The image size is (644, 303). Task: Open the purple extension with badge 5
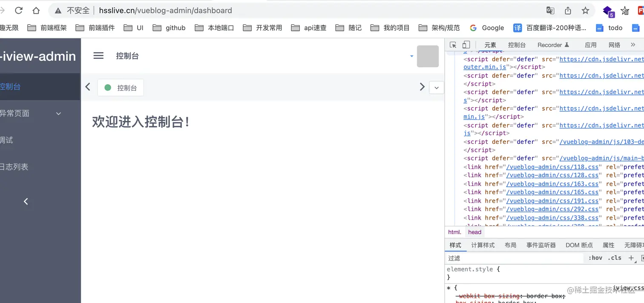click(x=608, y=11)
